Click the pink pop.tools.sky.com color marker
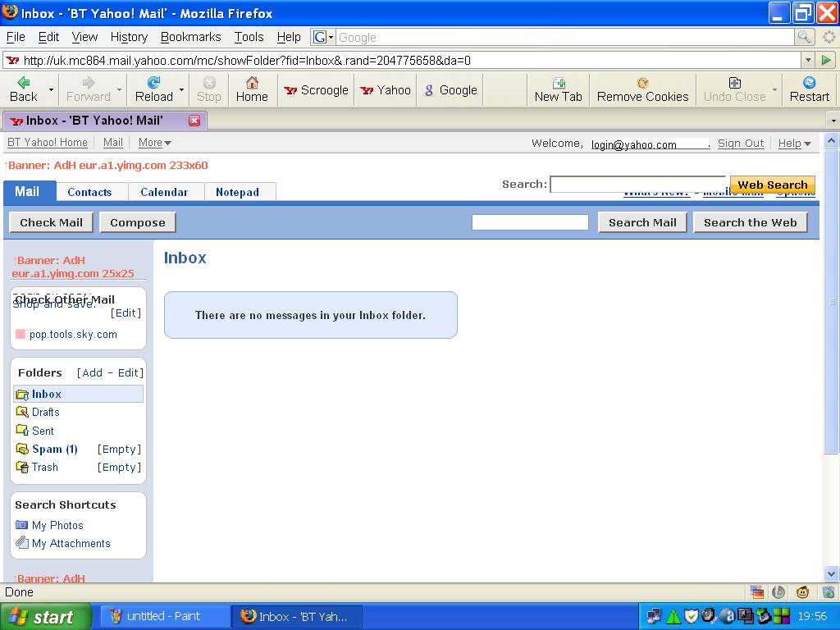840x630 pixels. (x=21, y=335)
